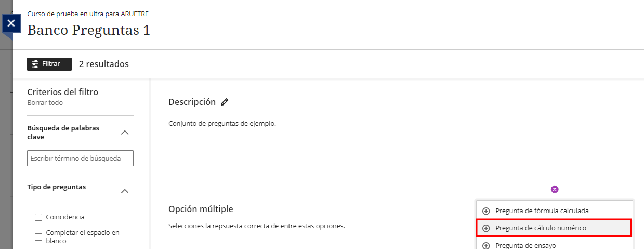This screenshot has width=644, height=249.
Task: Enable the Coincidencia checkbox
Action: coord(38,217)
